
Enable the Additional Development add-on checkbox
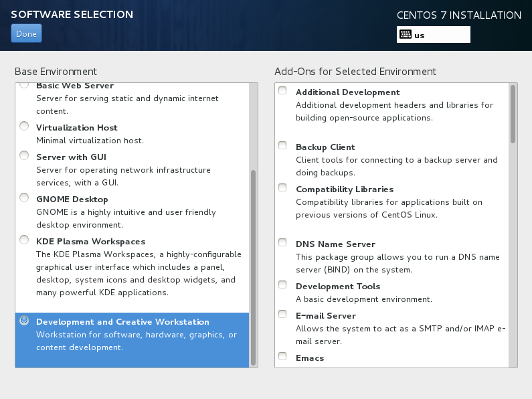[x=282, y=90]
